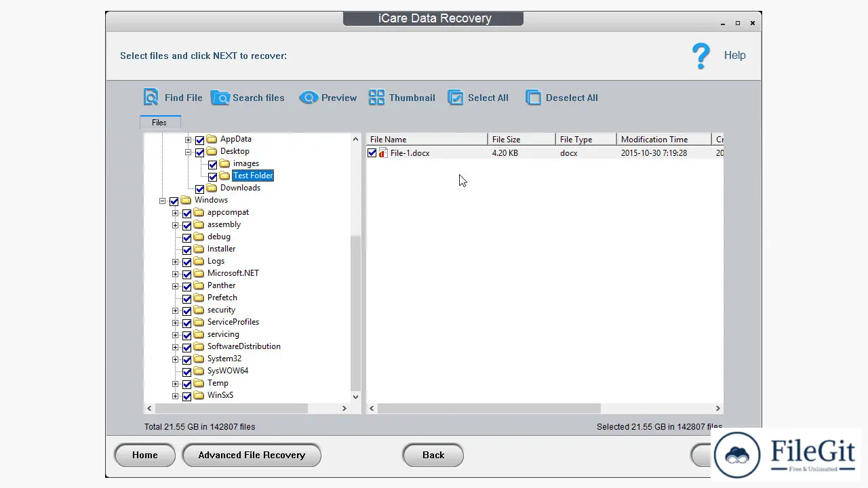Uncheck the ServiceProfiles checkbox
This screenshot has width=868, height=488.
pos(187,323)
